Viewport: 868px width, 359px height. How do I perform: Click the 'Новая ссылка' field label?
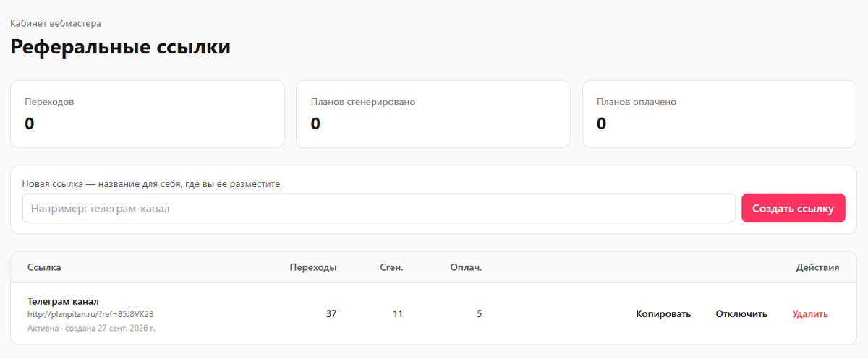point(151,184)
